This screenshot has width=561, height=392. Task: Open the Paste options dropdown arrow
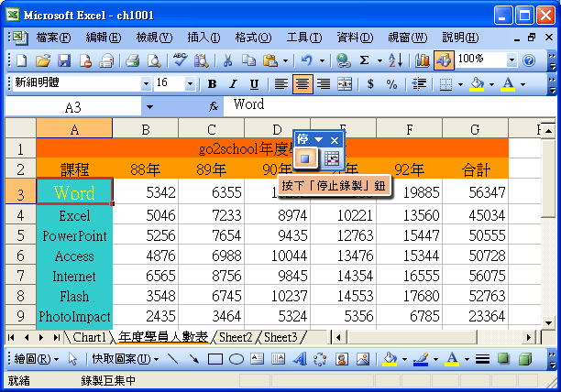[285, 60]
